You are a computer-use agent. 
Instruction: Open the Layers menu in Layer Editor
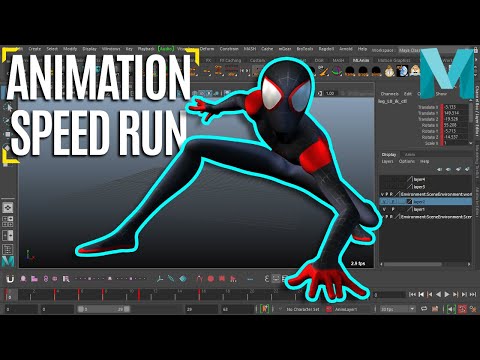387,161
